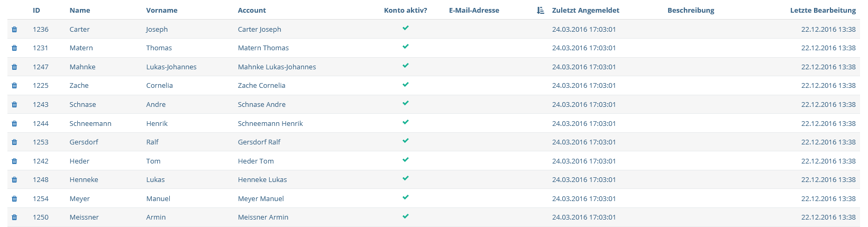
Task: Toggle active checkmark for Carter Joseph
Action: (x=406, y=28)
